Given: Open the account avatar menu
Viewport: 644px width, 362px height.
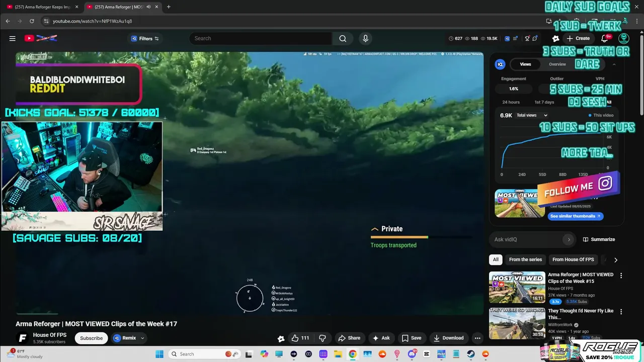Looking at the screenshot, I should coord(624,38).
